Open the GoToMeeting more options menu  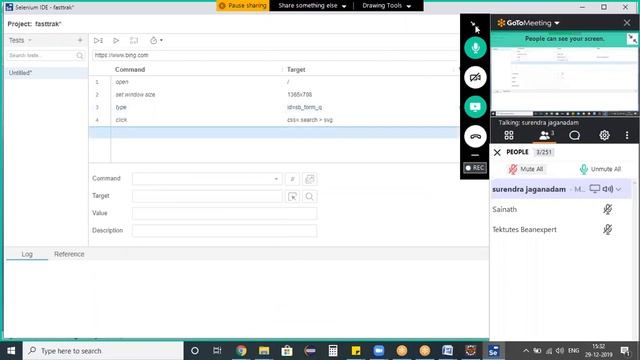click(x=627, y=135)
